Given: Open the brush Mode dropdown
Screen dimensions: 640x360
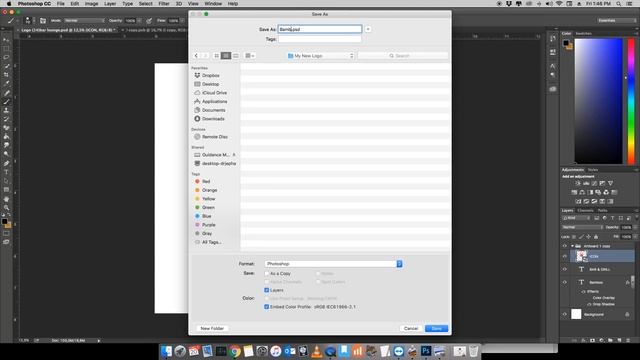Looking at the screenshot, I should point(84,20).
